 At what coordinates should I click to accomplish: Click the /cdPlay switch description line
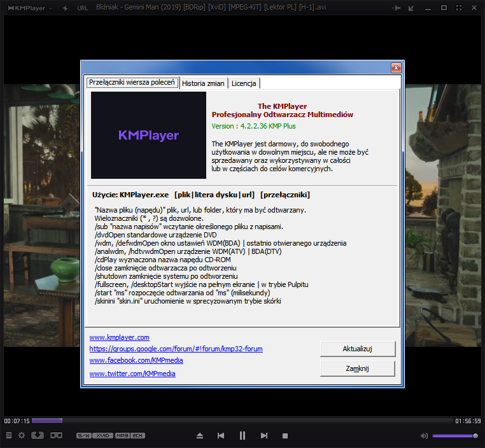pyautogui.click(x=163, y=260)
